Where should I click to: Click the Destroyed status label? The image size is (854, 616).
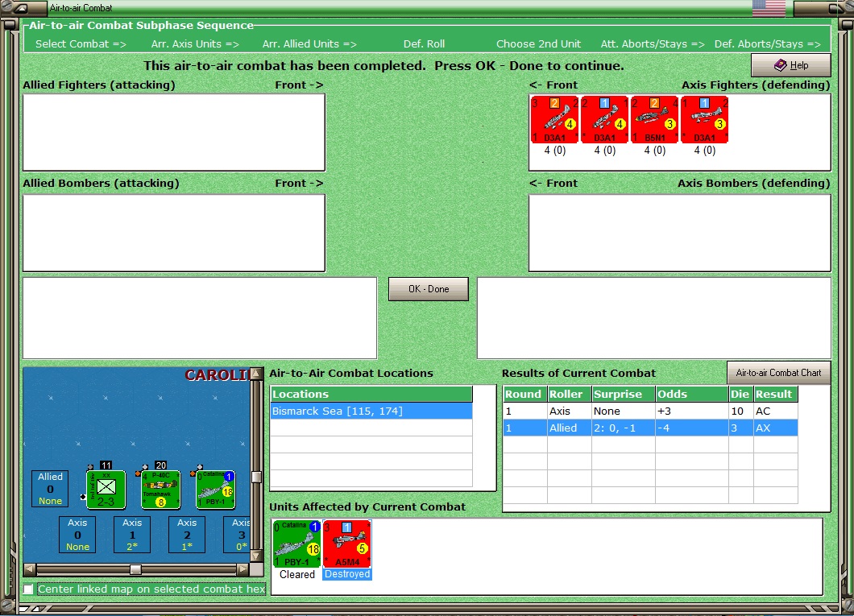[x=347, y=574]
